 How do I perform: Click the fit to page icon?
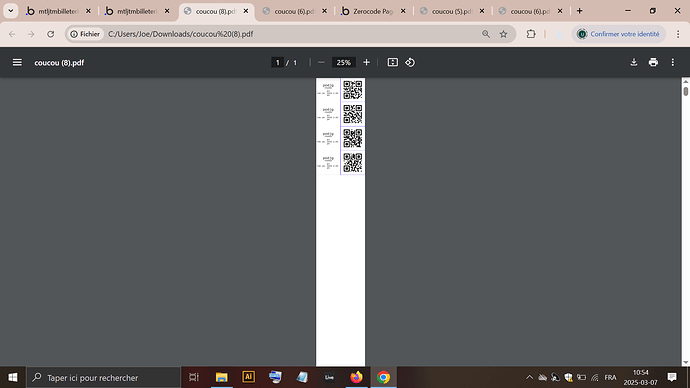(393, 62)
